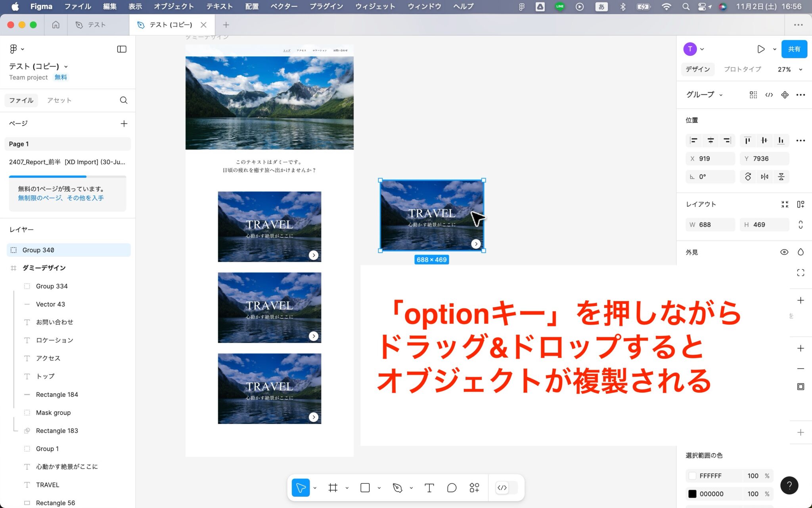Click the 共有 share button
Image resolution: width=812 pixels, height=508 pixels.
794,49
